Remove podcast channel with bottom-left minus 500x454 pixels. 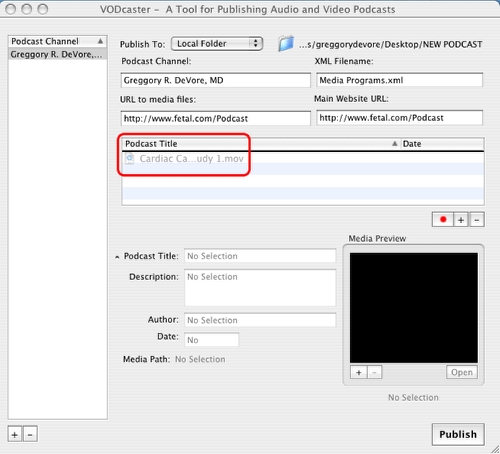[x=30, y=435]
